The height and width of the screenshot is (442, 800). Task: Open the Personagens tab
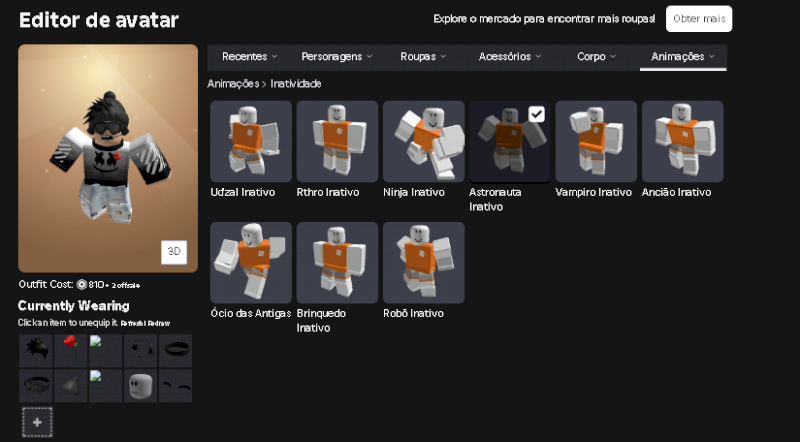(337, 57)
